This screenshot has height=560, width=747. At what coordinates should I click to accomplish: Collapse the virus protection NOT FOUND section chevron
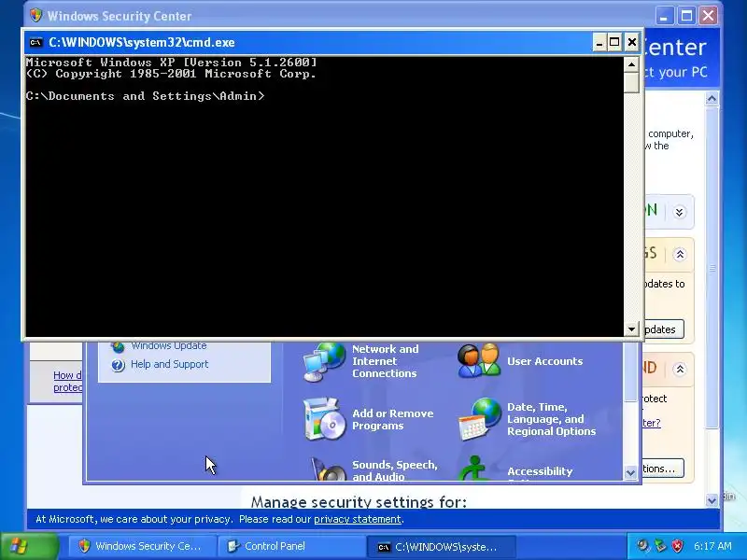point(680,369)
